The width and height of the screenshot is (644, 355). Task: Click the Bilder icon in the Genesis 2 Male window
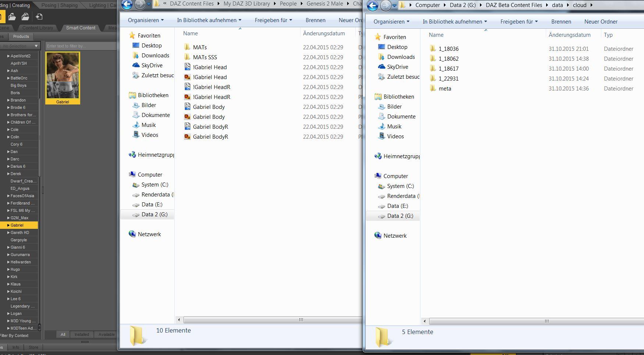point(136,105)
